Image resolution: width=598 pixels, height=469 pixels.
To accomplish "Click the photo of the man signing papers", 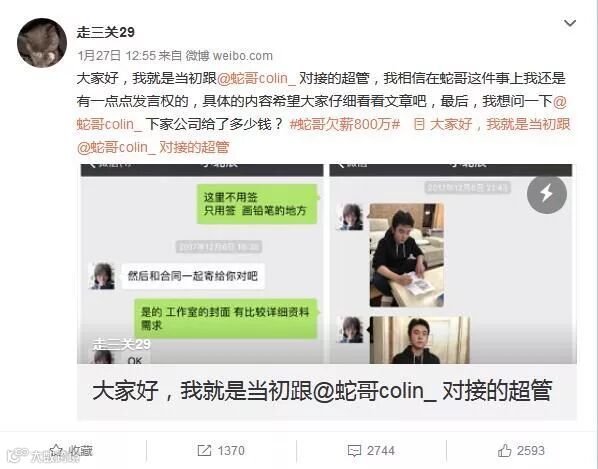I will click(x=407, y=255).
